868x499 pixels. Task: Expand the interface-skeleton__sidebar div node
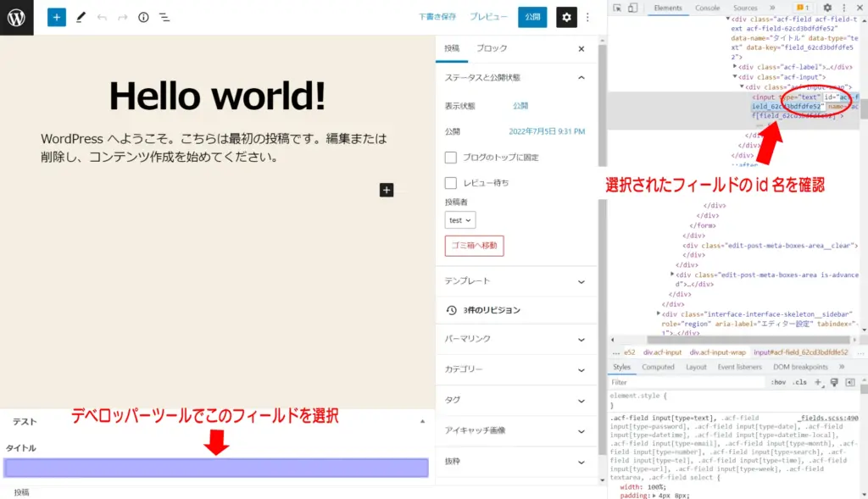tap(659, 313)
